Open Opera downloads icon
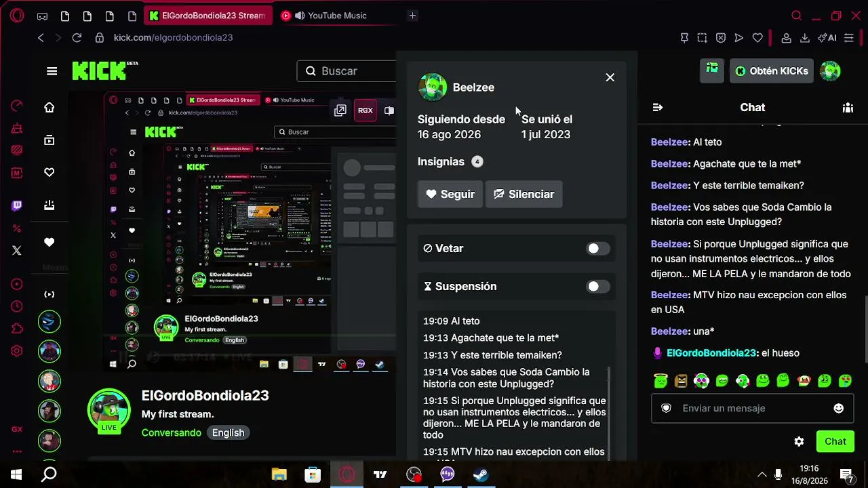The image size is (868, 488). (x=805, y=38)
